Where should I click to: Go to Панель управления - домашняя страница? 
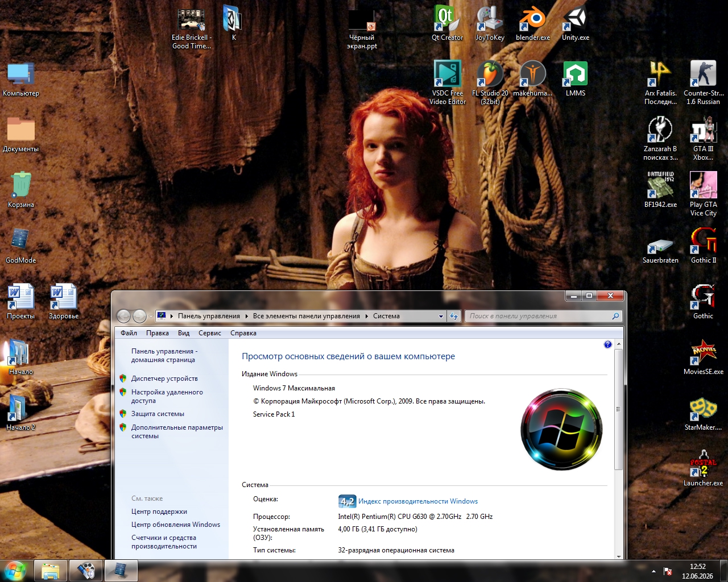(x=164, y=355)
